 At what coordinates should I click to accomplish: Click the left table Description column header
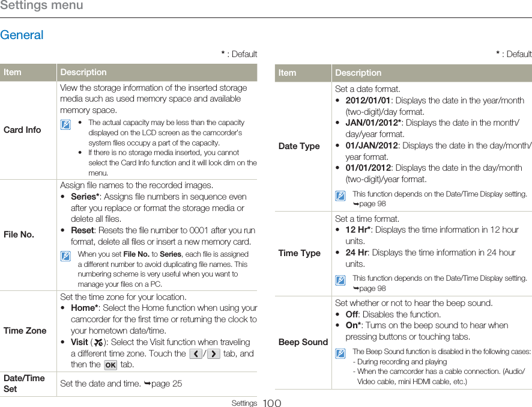click(x=157, y=72)
